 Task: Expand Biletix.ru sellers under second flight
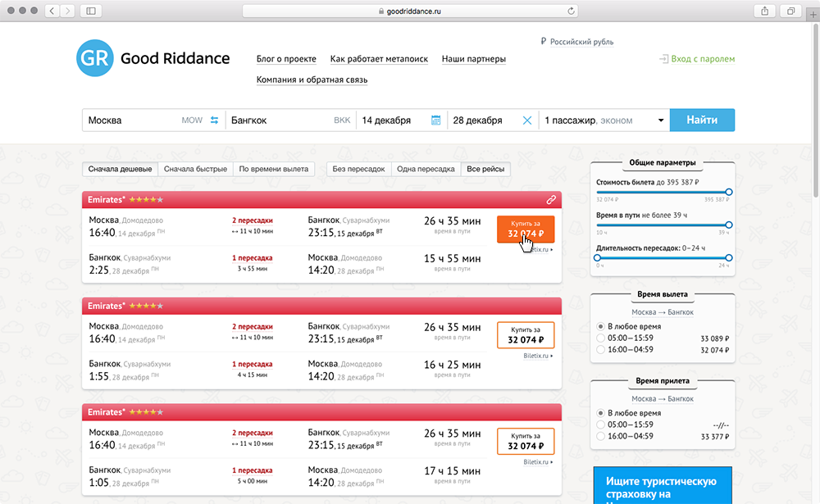click(538, 356)
